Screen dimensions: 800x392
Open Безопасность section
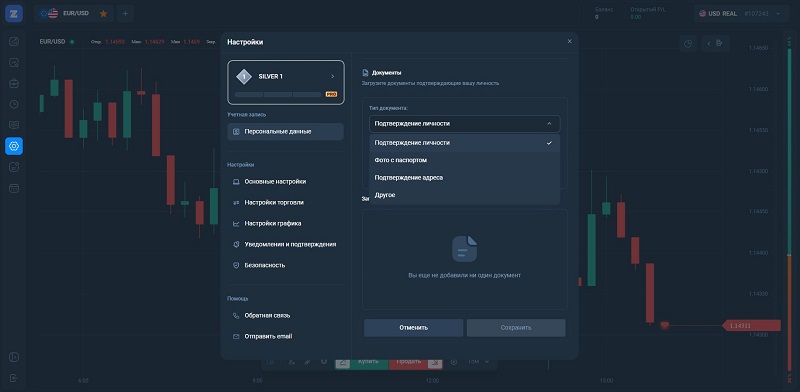(286, 265)
